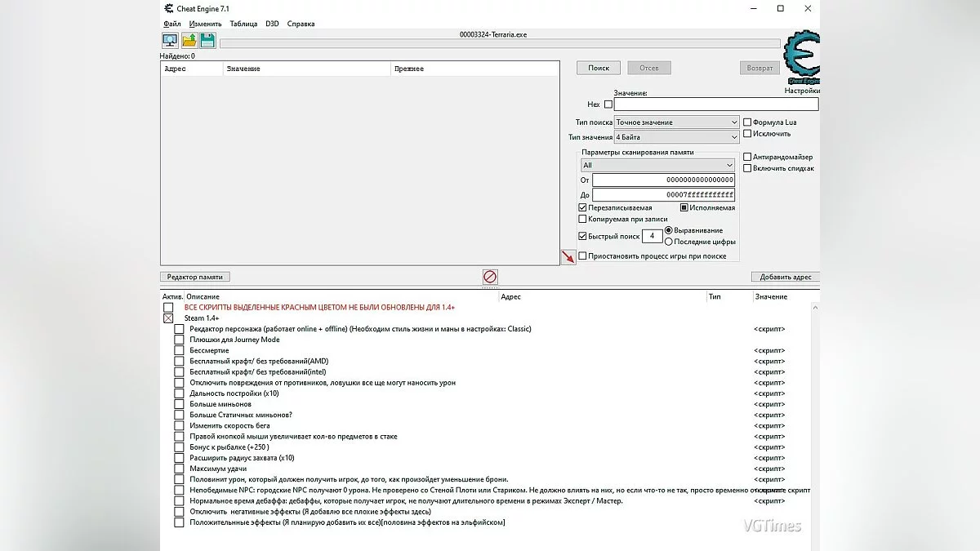Click the red arrow add-to-list icon

(568, 257)
